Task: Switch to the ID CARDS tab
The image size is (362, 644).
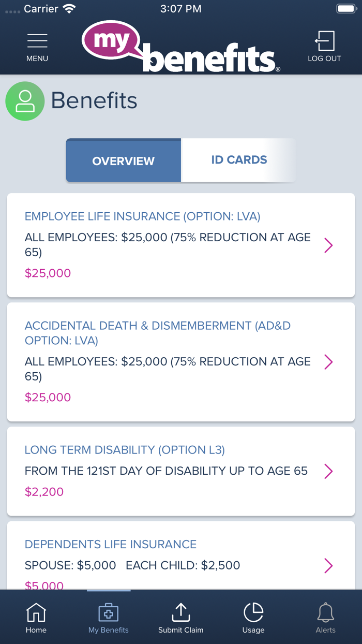Action: coord(238,160)
